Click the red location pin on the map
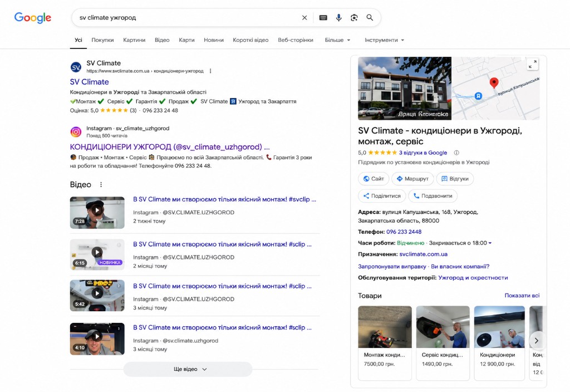570x392 pixels. point(494,82)
